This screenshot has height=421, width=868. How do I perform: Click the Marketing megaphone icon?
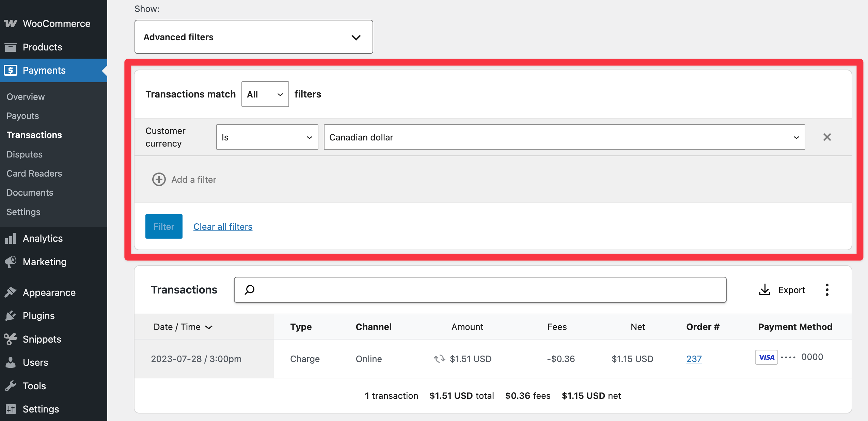click(11, 261)
